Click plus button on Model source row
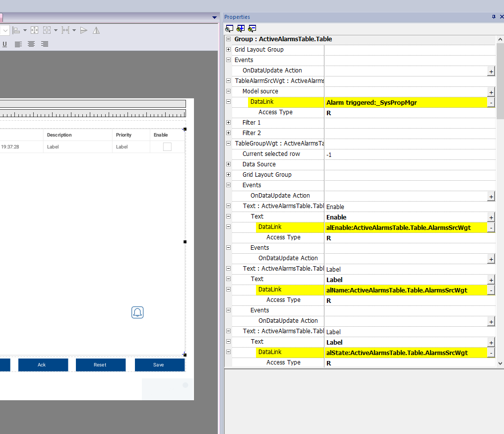 (x=491, y=92)
